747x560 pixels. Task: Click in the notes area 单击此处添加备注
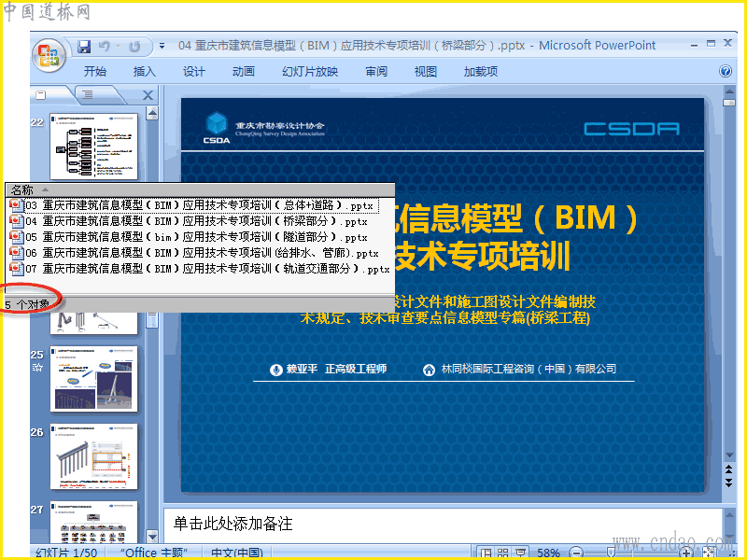(443, 524)
